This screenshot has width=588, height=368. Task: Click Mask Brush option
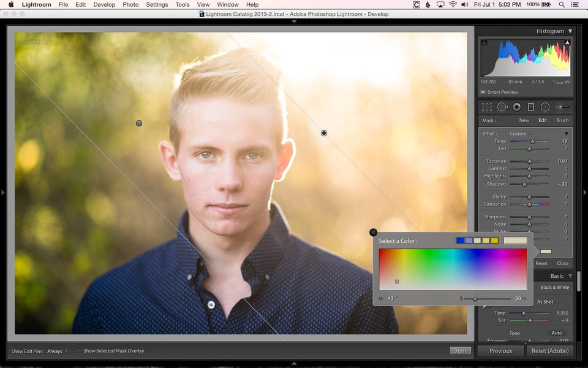pos(562,121)
